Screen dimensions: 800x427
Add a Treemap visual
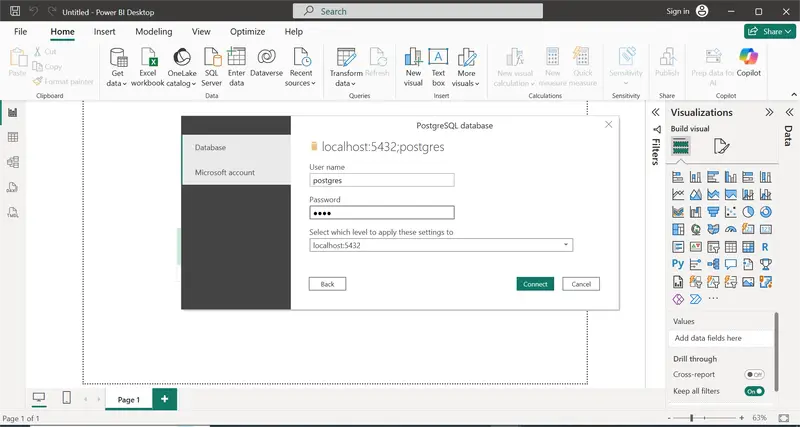[678, 229]
